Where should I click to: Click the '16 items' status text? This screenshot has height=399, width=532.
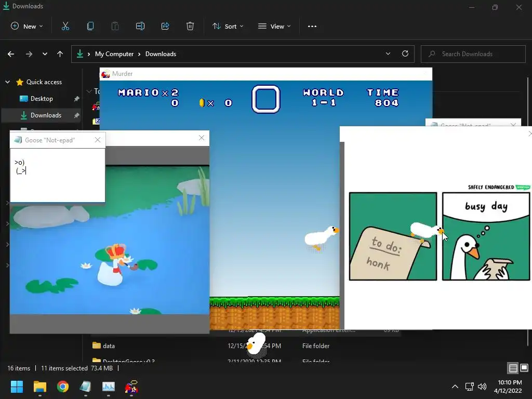[19, 368]
